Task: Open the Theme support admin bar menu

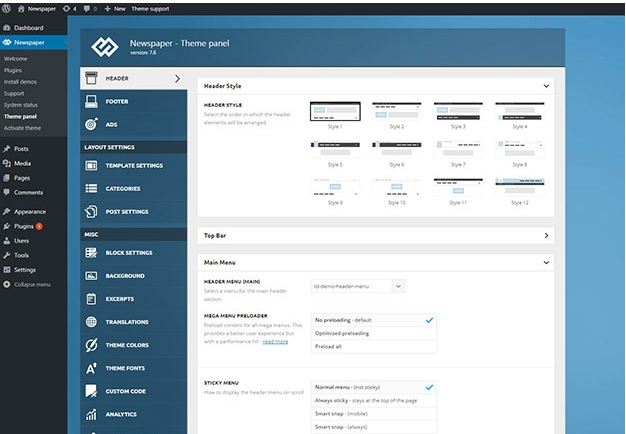Action: pyautogui.click(x=151, y=8)
